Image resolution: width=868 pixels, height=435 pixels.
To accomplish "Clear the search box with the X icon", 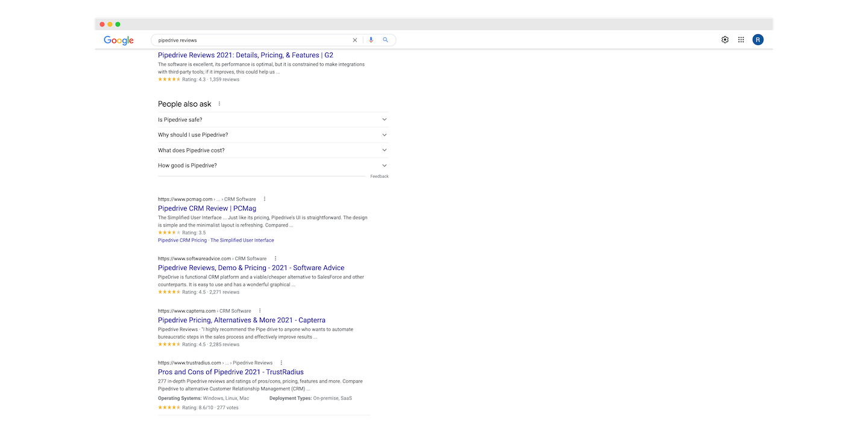I will 355,40.
